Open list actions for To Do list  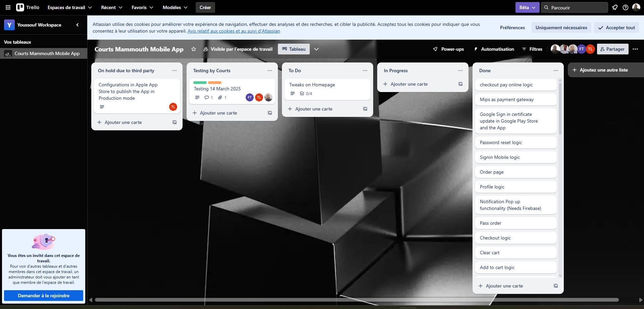(x=365, y=71)
